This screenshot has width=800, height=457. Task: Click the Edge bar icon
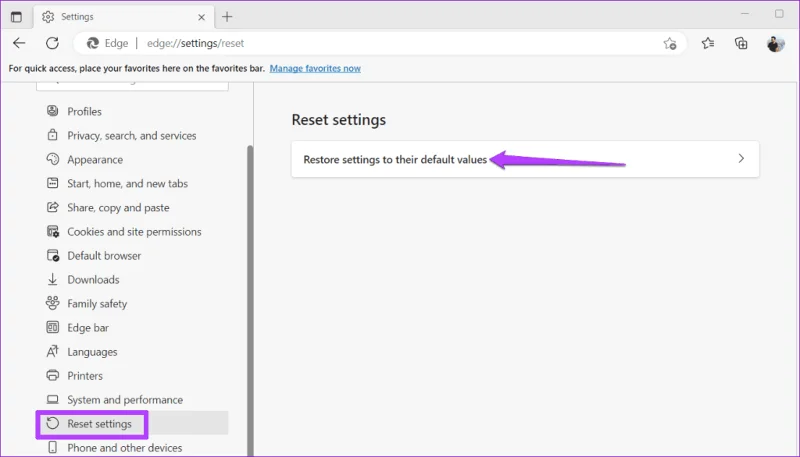click(53, 327)
